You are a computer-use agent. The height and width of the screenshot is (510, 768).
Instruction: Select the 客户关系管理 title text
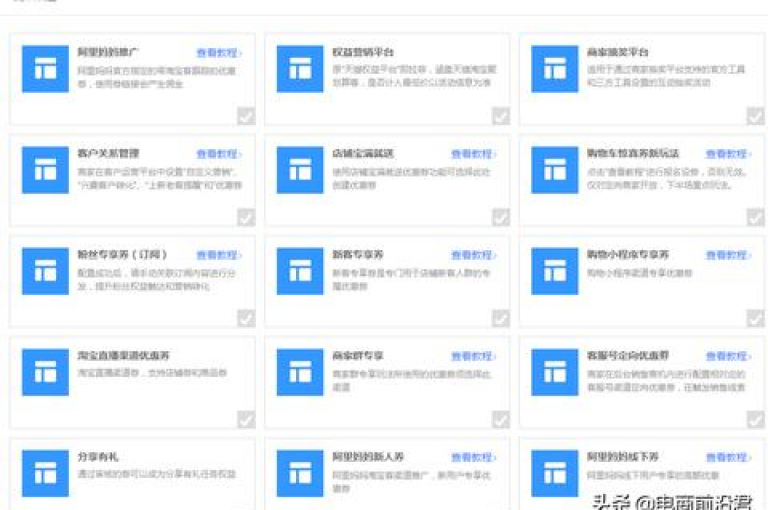click(108, 153)
